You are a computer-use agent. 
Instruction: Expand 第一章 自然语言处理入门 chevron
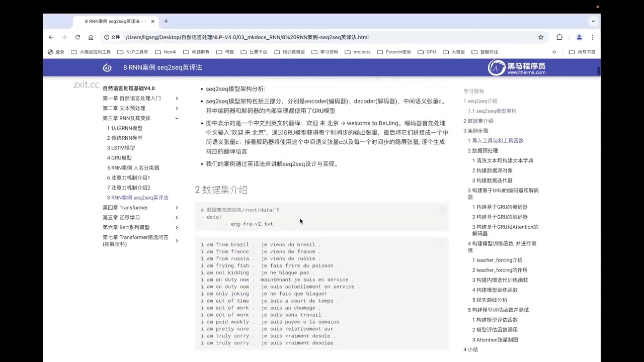click(x=177, y=98)
